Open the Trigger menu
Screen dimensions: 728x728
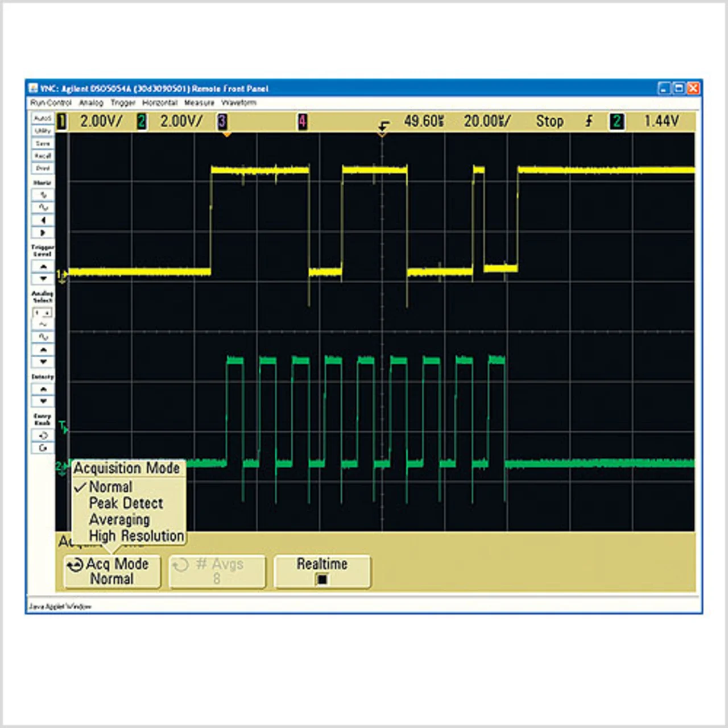click(123, 103)
